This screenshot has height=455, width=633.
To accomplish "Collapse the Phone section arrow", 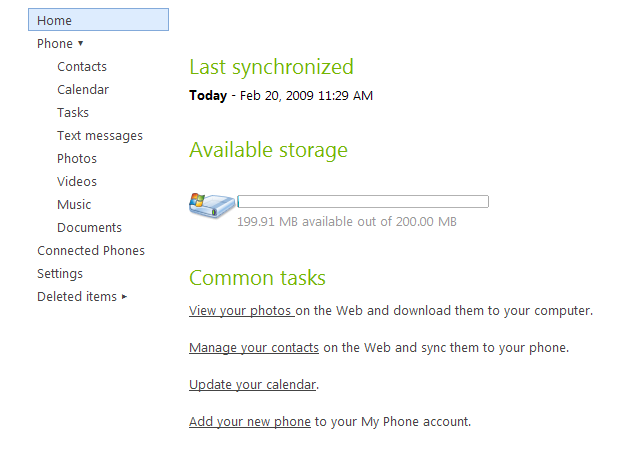I will 80,44.
